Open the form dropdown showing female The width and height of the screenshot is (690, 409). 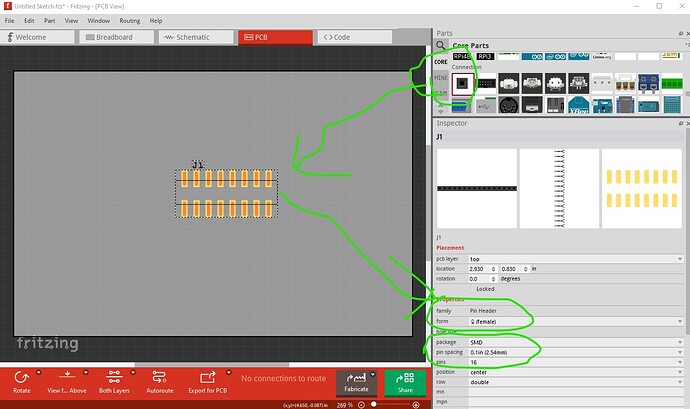click(576, 321)
